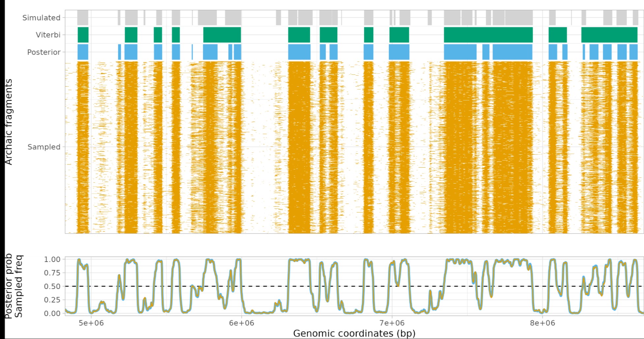This screenshot has height=339, width=644.
Task: Click the 5e+06 x-axis tick label
Action: [x=91, y=323]
